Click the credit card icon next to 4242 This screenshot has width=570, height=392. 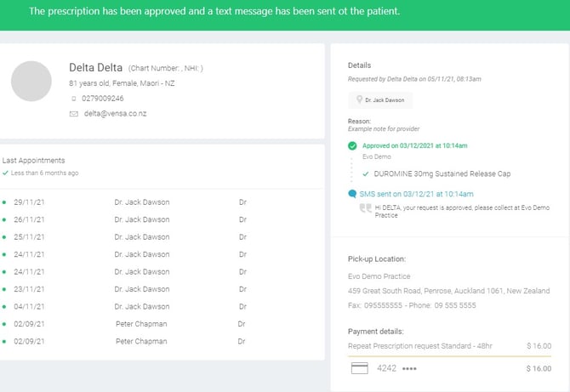pyautogui.click(x=360, y=368)
